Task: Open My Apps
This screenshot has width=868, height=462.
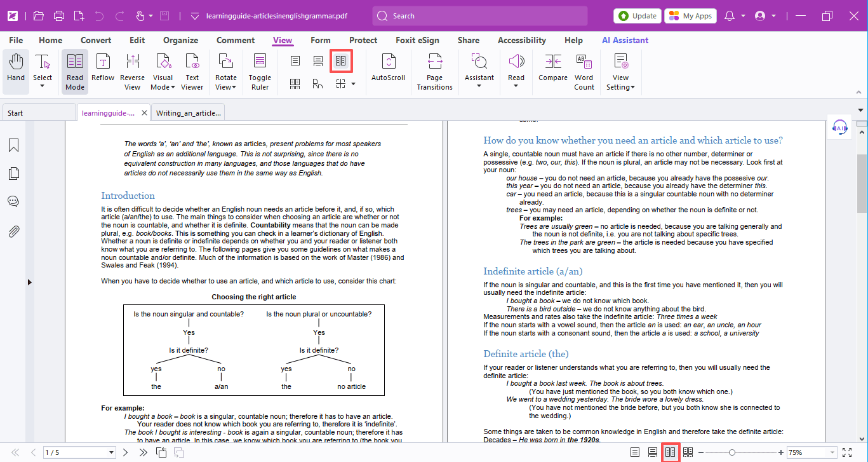Action: [690, 16]
